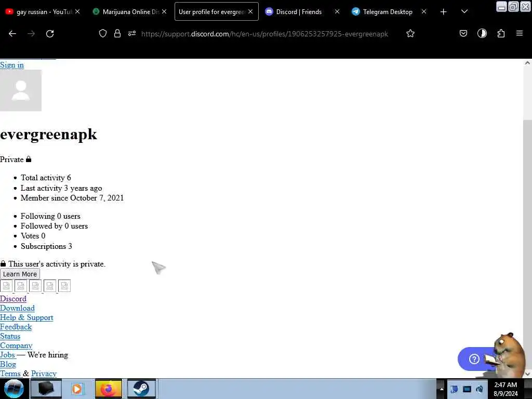532x399 pixels.
Task: Open the Help & Support link
Action: 26,317
